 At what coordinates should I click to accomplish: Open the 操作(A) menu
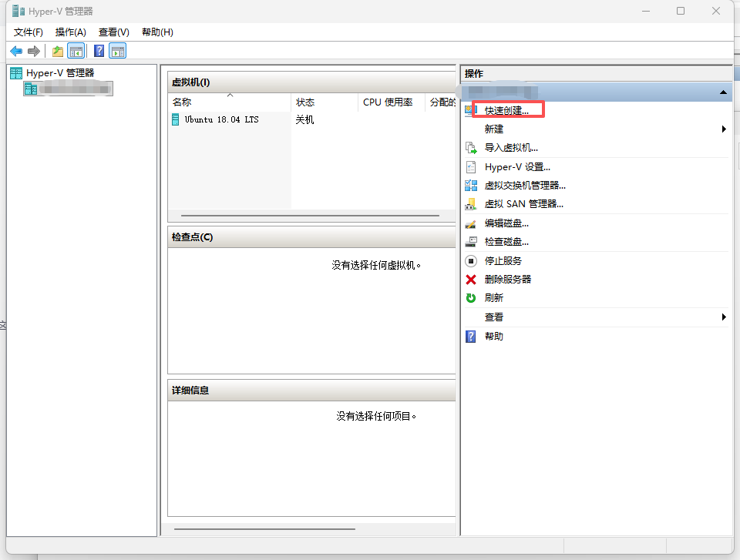71,32
